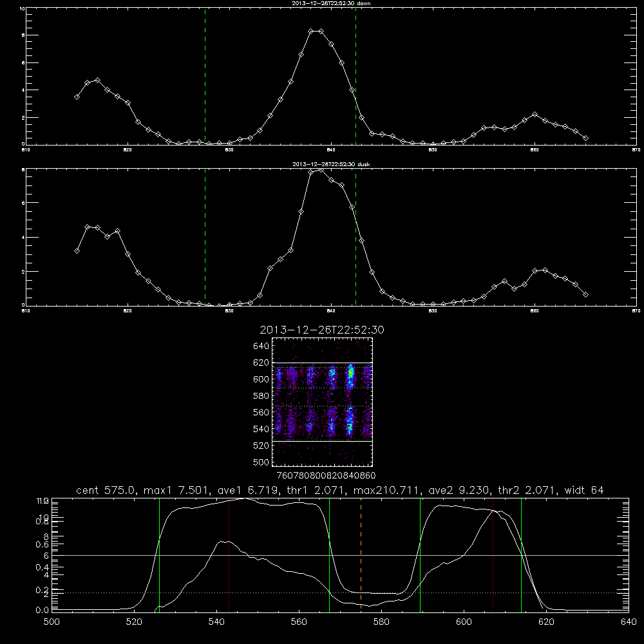This screenshot has width=644, height=644.
Task: Select the solid green line near 567 in bottom plot
Action: click(329, 554)
